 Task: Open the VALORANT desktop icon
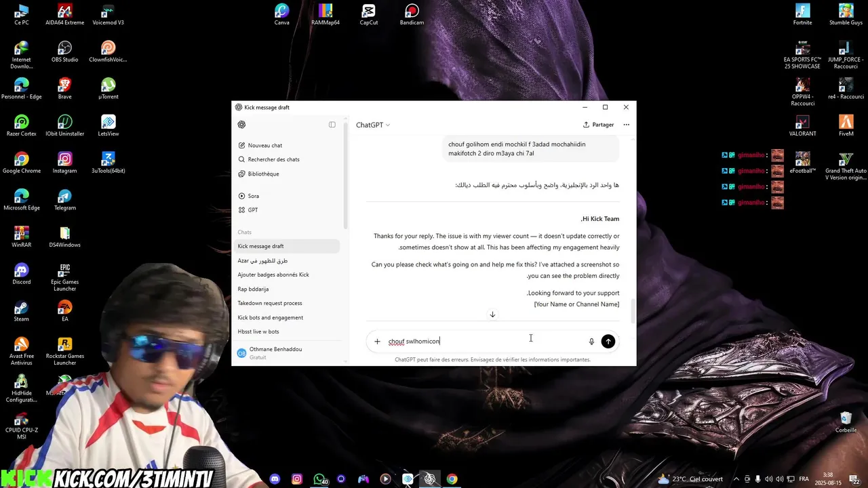803,126
